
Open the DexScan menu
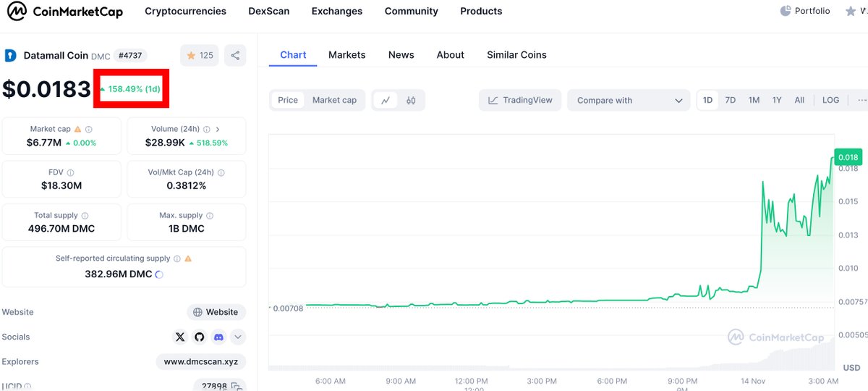click(269, 12)
